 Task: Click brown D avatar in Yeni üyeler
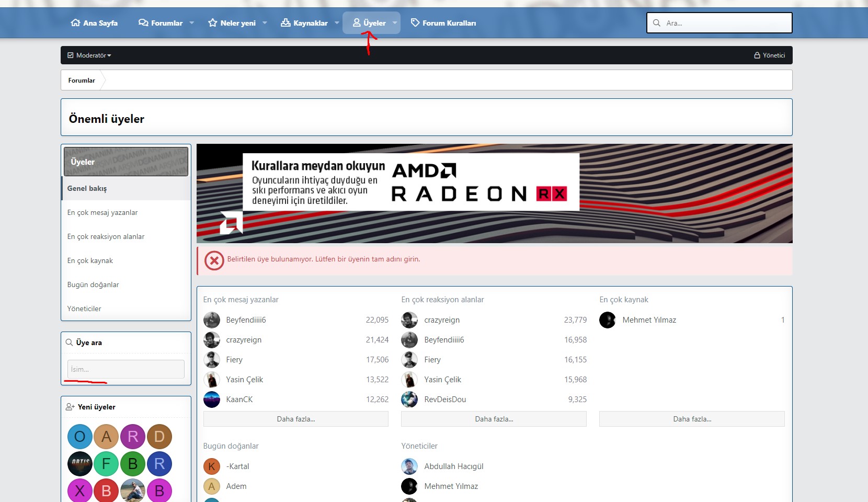(159, 437)
